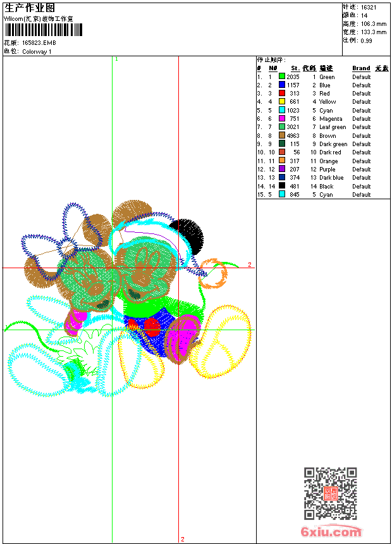Select stitch count 481 for Black
The image size is (392, 544).
pos(295,187)
